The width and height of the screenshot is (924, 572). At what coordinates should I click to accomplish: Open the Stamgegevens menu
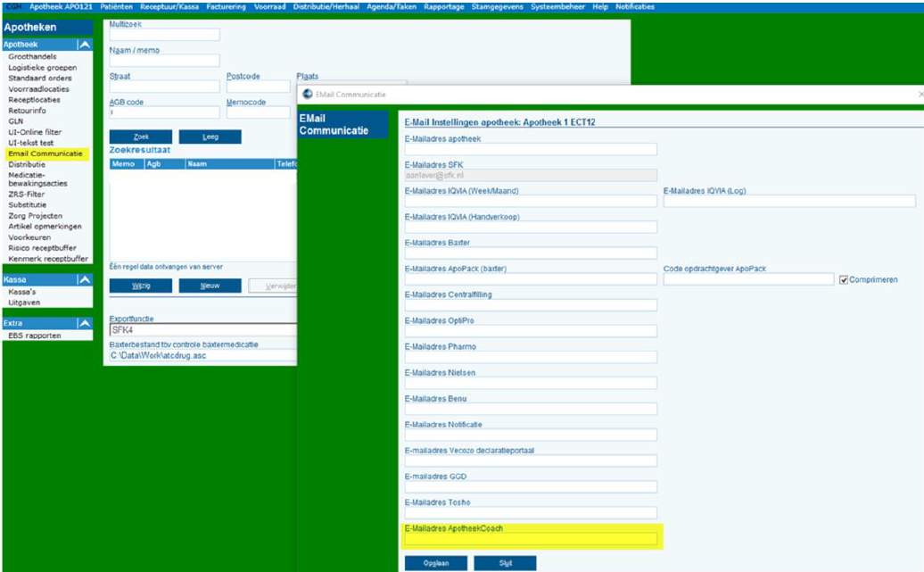point(498,6)
